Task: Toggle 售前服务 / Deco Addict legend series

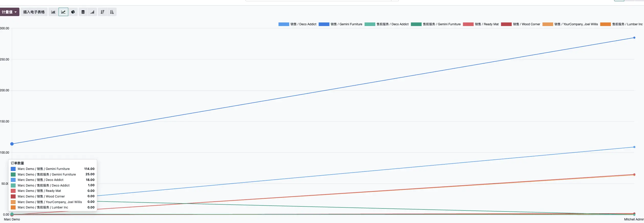Action: point(386,24)
